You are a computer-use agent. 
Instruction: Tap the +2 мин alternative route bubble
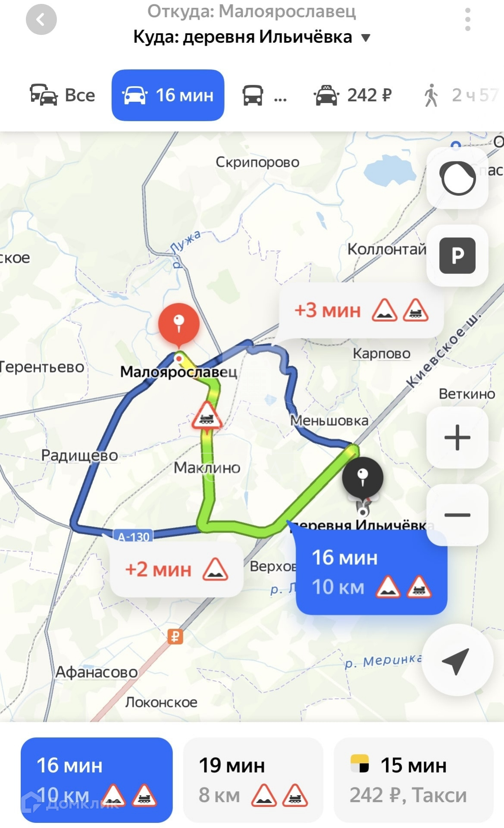177,569
